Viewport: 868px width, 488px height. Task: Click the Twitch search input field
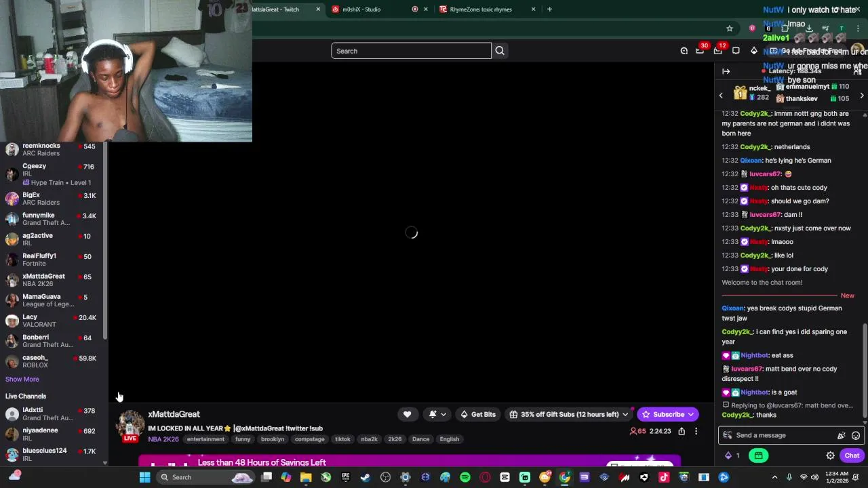pos(411,51)
